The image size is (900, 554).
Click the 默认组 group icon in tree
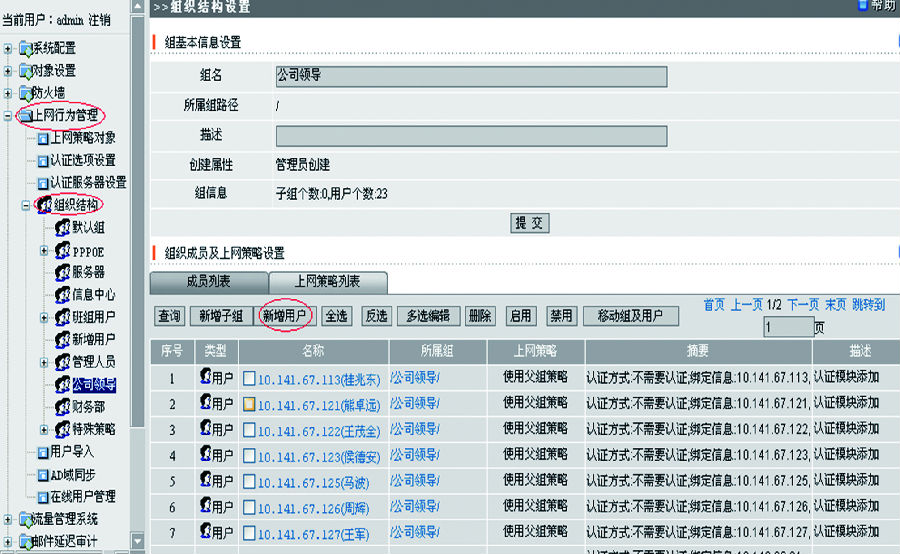click(x=62, y=227)
